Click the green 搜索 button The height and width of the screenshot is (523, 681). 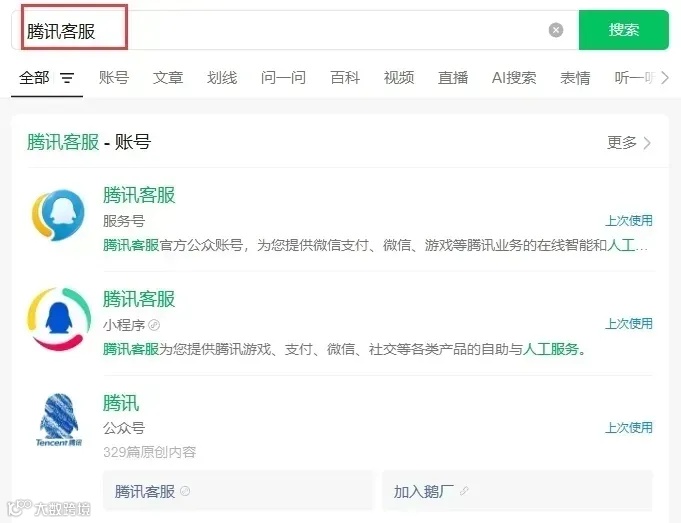pyautogui.click(x=624, y=30)
